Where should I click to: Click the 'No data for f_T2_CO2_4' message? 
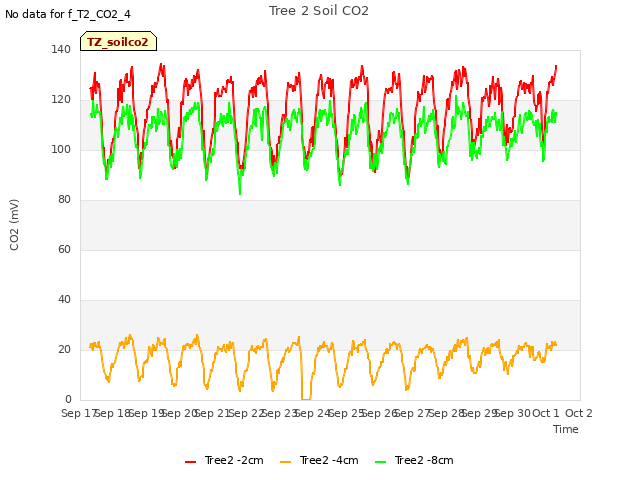(68, 14)
